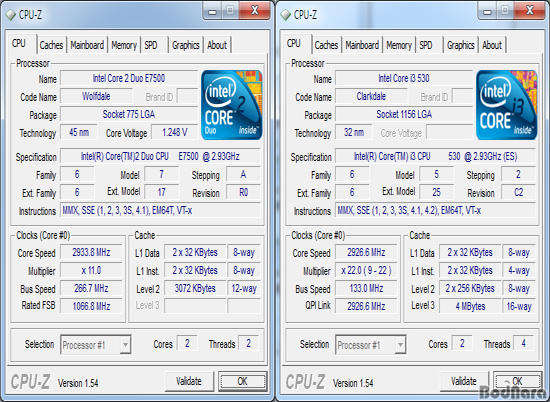
Task: Click OK button in left window
Action: click(x=242, y=381)
